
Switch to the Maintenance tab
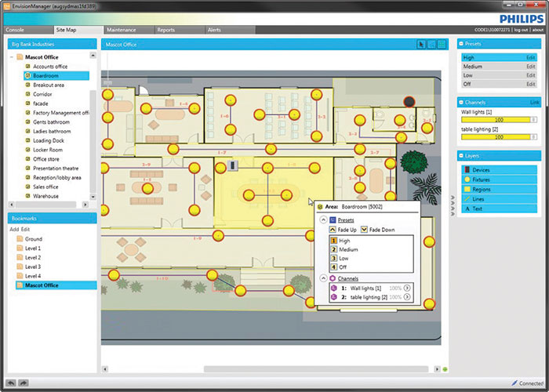pyautogui.click(x=121, y=30)
